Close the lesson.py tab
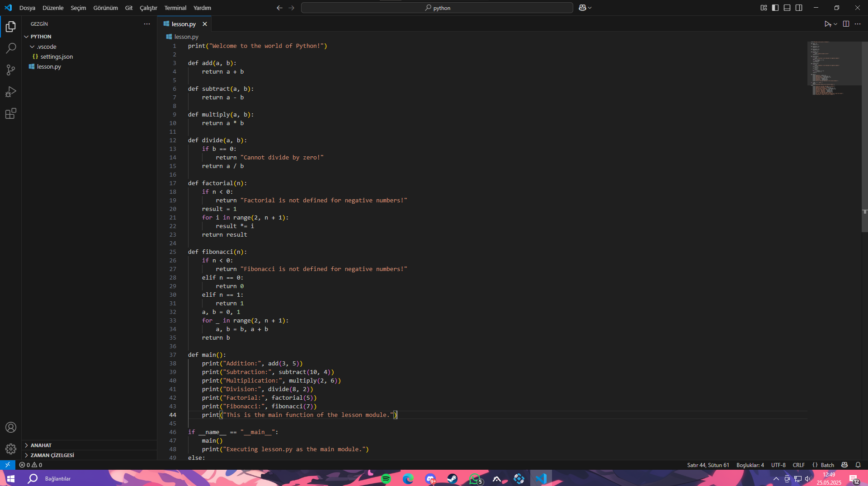Image resolution: width=868 pixels, height=486 pixels. pyautogui.click(x=205, y=24)
